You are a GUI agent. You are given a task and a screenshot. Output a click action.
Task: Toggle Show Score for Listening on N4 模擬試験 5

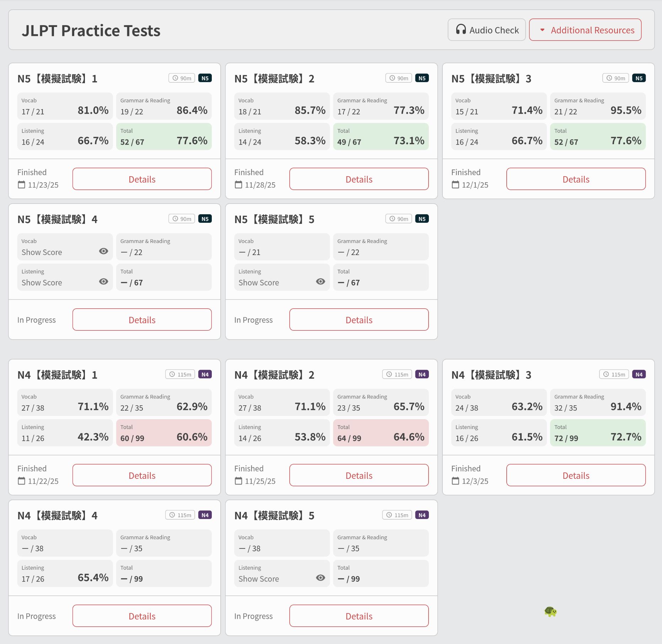point(320,578)
